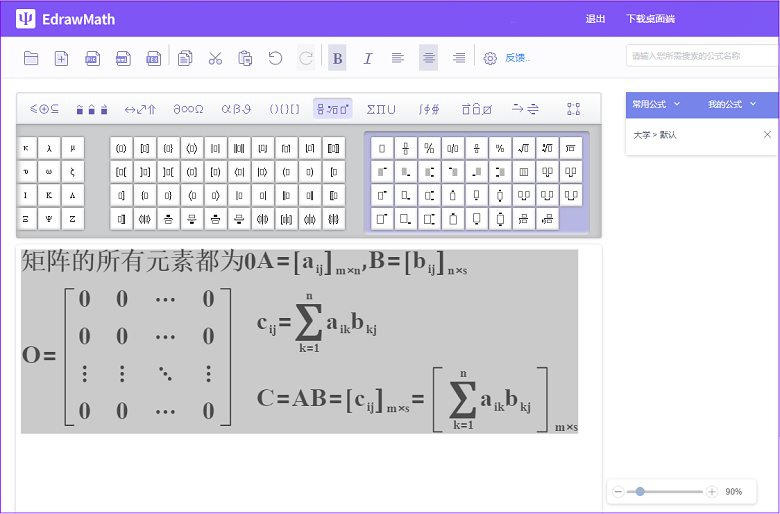Open fraction and radical templates category
This screenshot has width=780, height=514.
(x=333, y=108)
